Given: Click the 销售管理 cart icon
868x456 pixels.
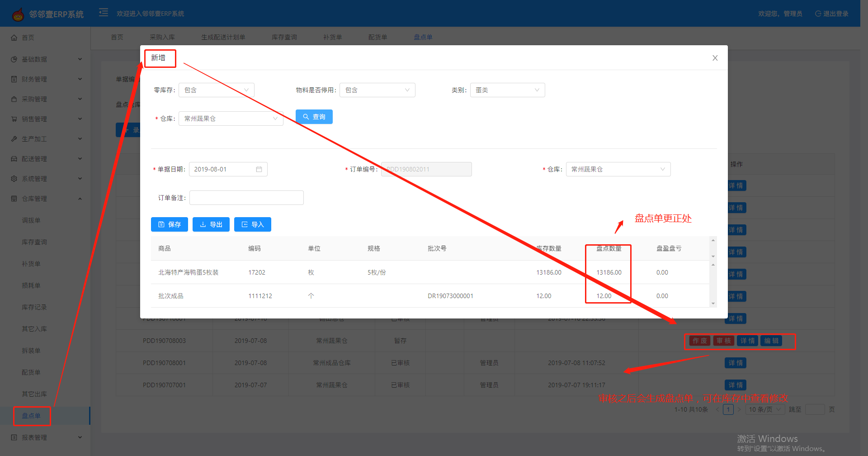Looking at the screenshot, I should (14, 119).
